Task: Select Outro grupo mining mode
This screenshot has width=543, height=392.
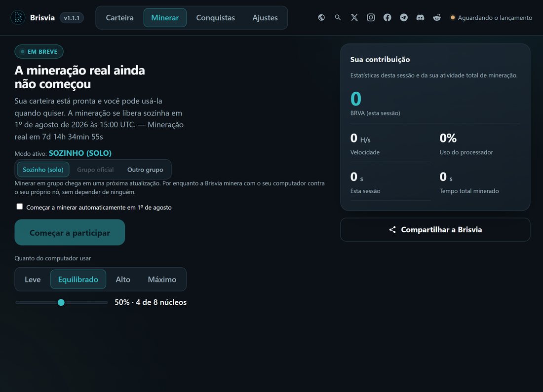Action: click(145, 170)
